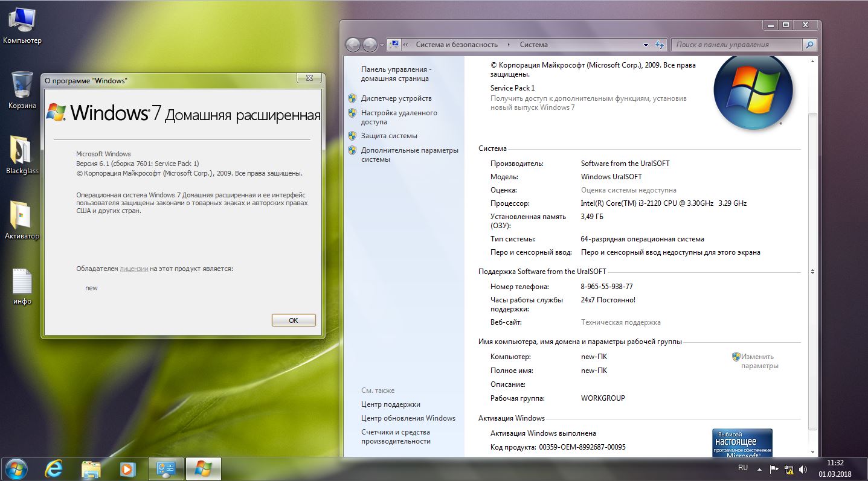The height and width of the screenshot is (481, 868).
Task: Click 3,49 ГБ memory value
Action: click(592, 217)
